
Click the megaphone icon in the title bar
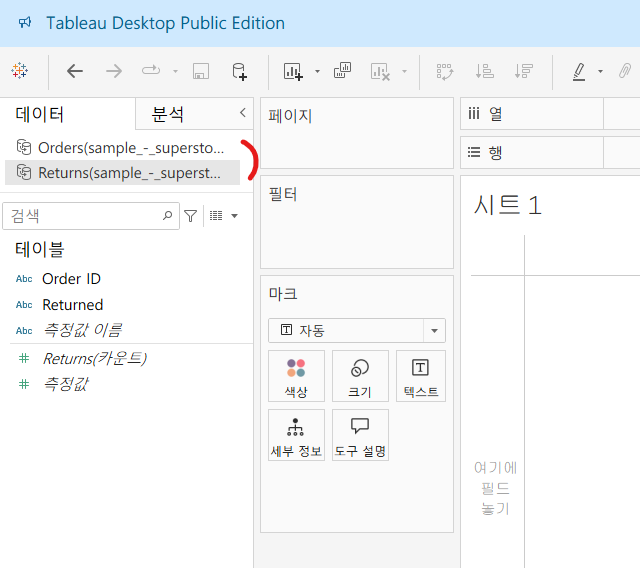[x=25, y=22]
